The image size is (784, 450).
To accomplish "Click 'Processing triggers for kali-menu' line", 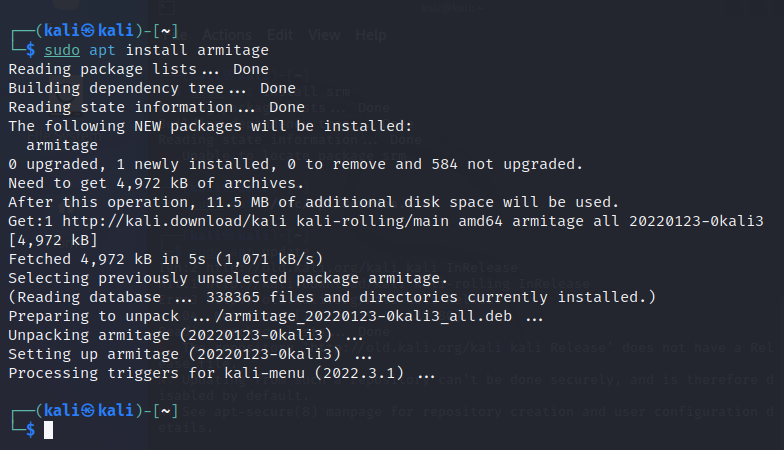I will pos(222,374).
